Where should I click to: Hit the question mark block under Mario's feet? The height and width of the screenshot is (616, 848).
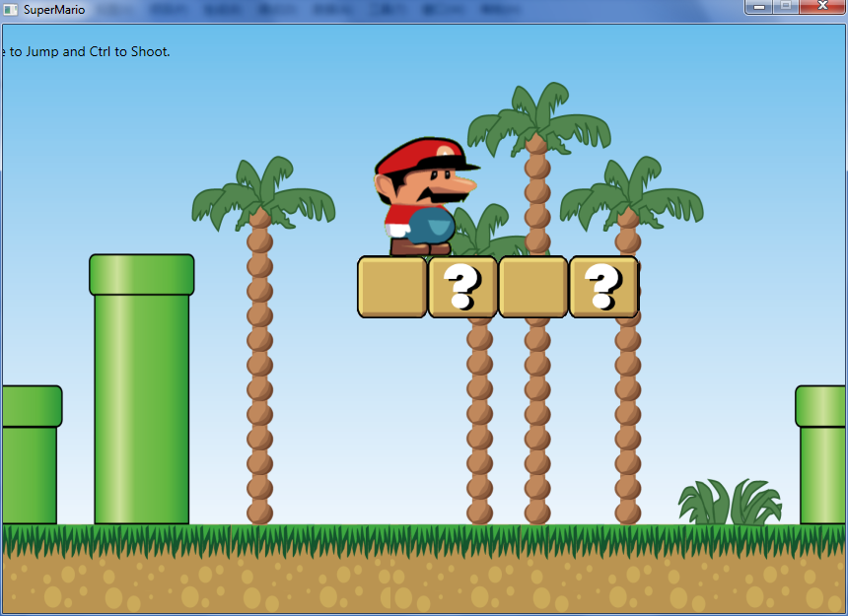(462, 287)
